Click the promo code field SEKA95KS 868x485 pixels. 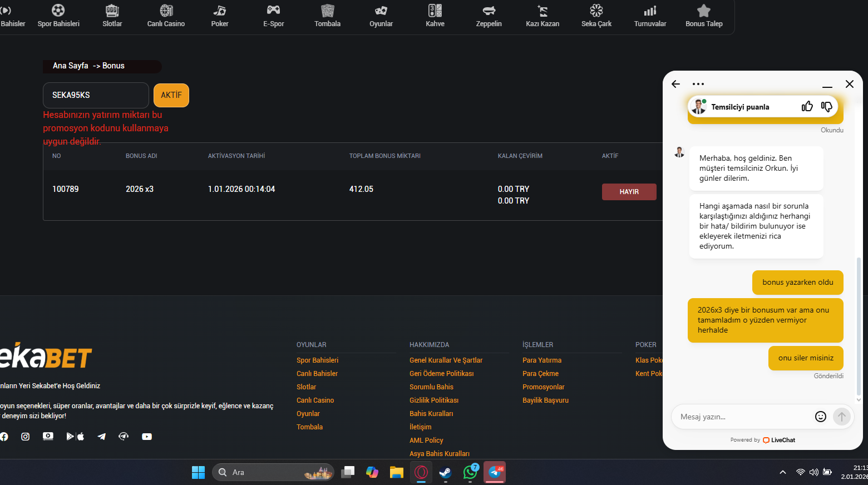[96, 95]
